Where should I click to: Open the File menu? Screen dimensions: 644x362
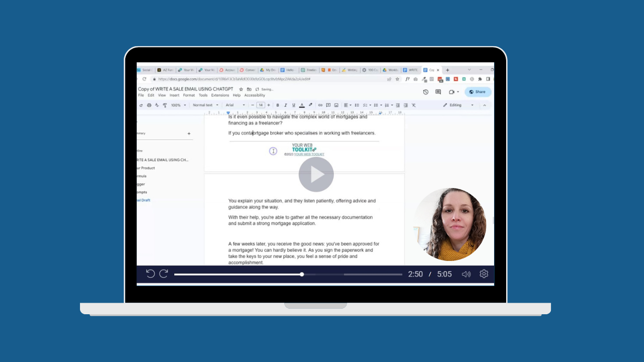(141, 95)
